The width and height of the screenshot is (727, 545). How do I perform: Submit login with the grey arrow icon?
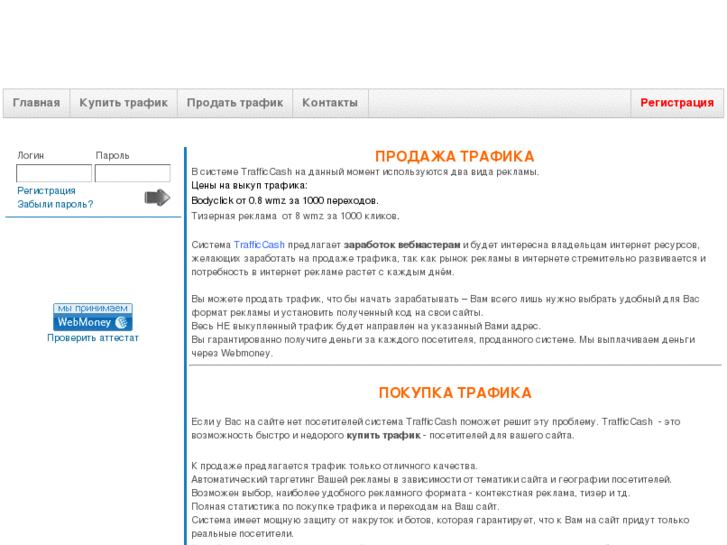pyautogui.click(x=157, y=198)
